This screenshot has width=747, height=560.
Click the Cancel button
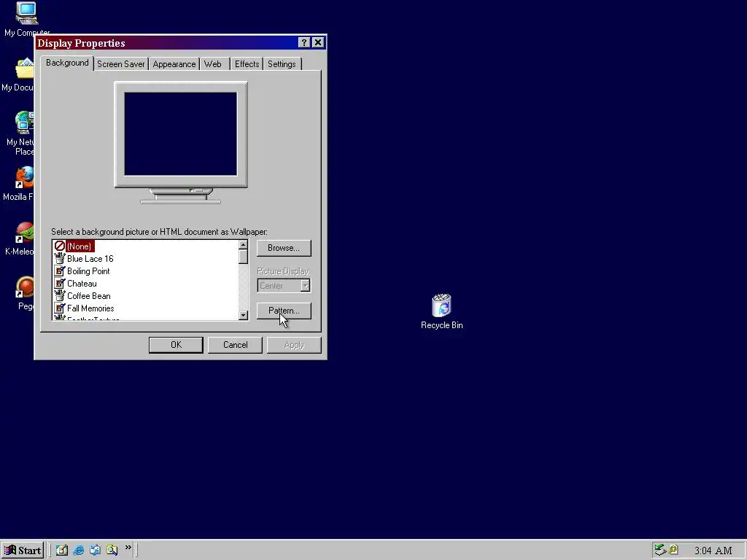236,345
